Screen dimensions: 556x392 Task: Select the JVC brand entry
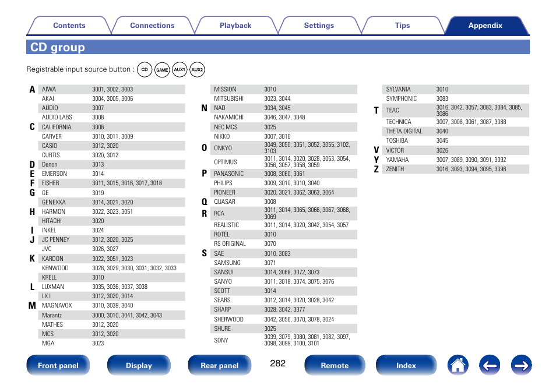pos(47,249)
